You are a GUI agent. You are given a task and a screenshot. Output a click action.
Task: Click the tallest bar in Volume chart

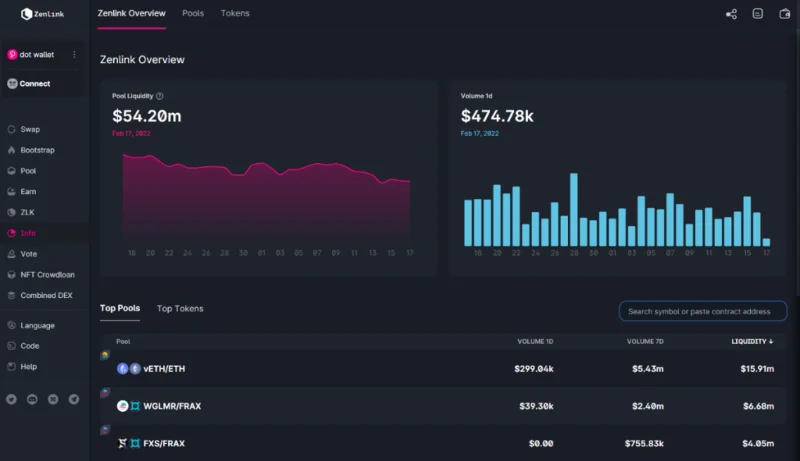pyautogui.click(x=574, y=210)
